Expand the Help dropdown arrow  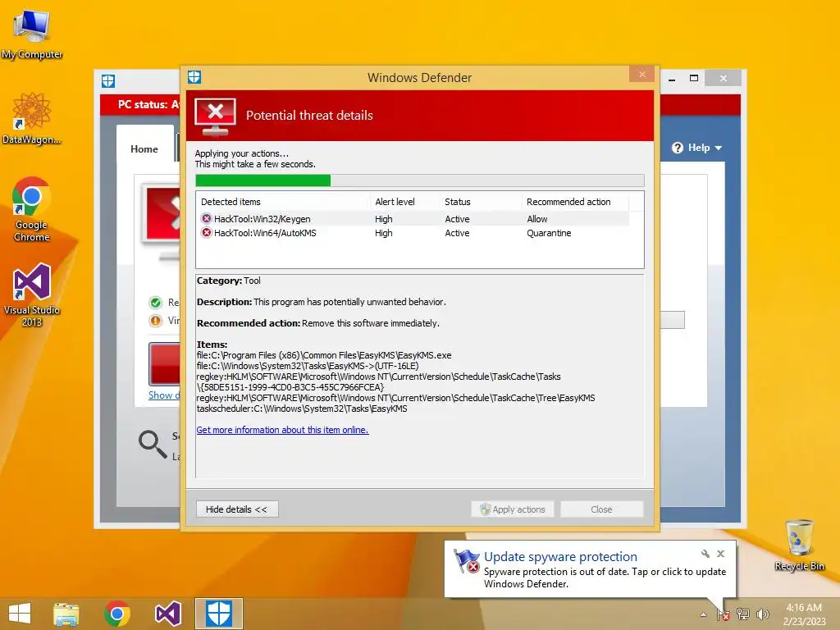click(719, 148)
